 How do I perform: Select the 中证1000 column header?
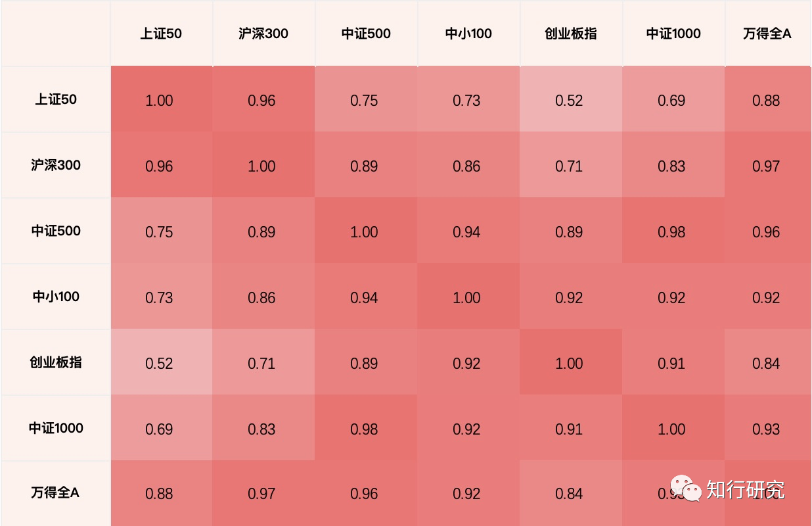point(673,34)
